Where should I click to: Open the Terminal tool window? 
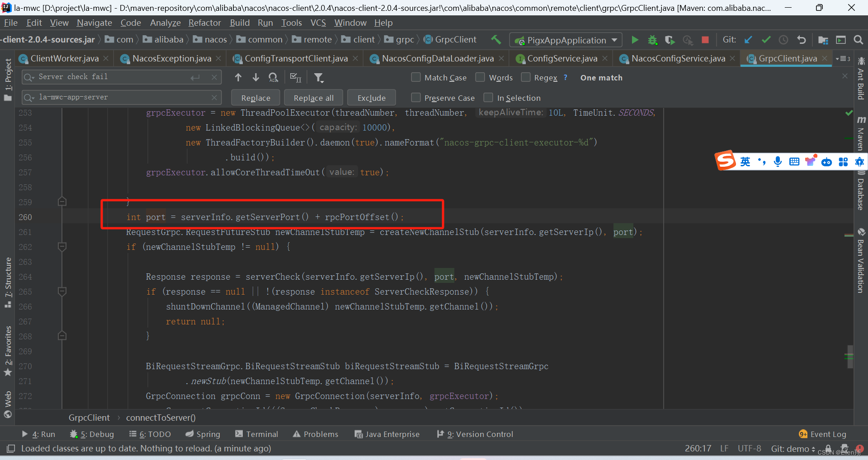click(x=256, y=434)
